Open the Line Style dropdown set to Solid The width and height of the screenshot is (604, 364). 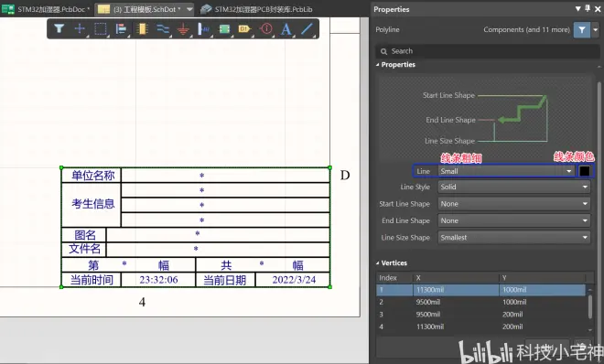point(514,187)
